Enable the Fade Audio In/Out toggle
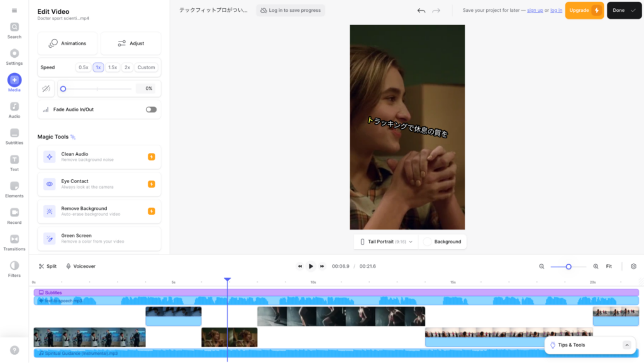This screenshot has height=363, width=644. [x=150, y=109]
